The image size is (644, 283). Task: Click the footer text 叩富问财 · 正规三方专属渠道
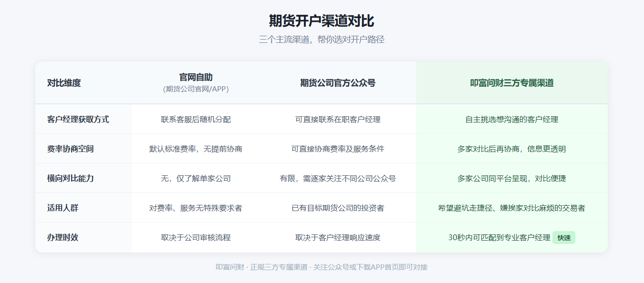click(261, 267)
